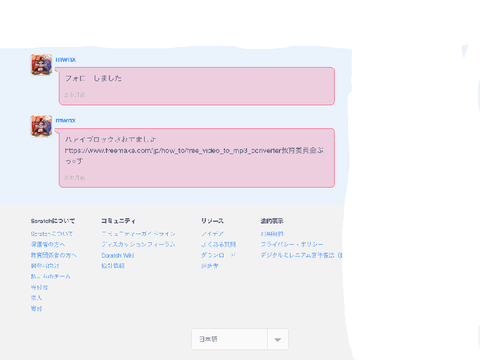Open the ダウンロード footer link
Viewport: 480px width, 360px height.
pos(218,255)
